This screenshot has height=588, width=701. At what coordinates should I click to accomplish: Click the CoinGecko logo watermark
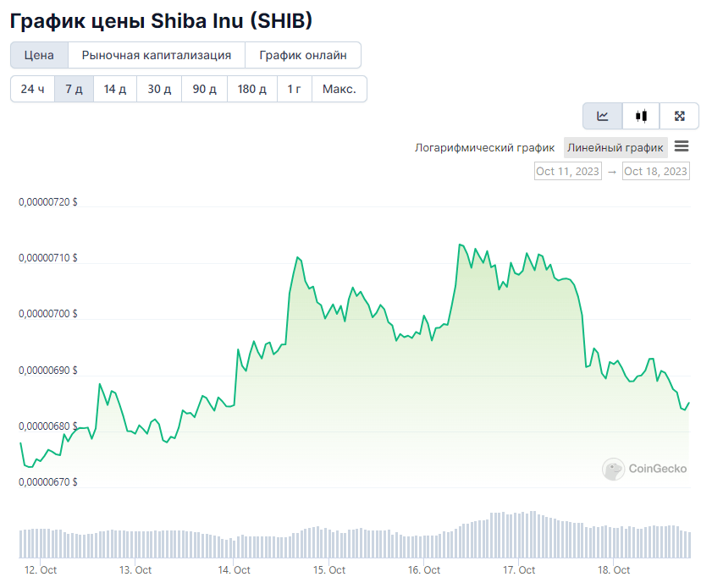tap(644, 469)
